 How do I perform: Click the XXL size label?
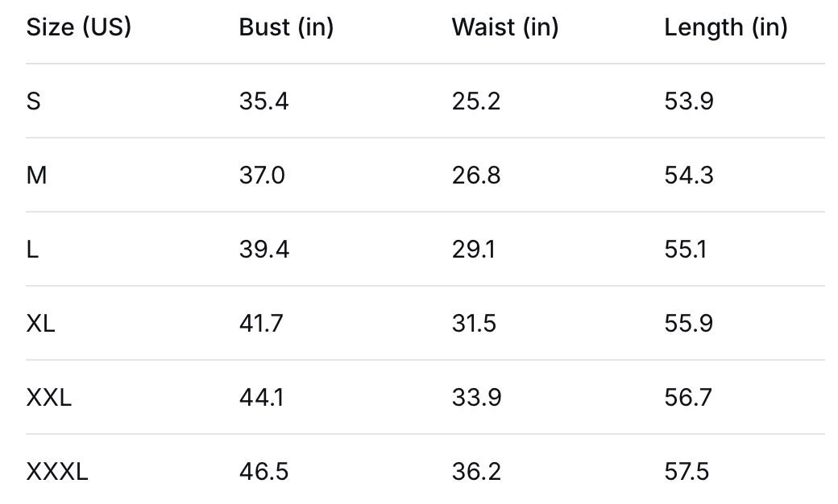pyautogui.click(x=48, y=398)
